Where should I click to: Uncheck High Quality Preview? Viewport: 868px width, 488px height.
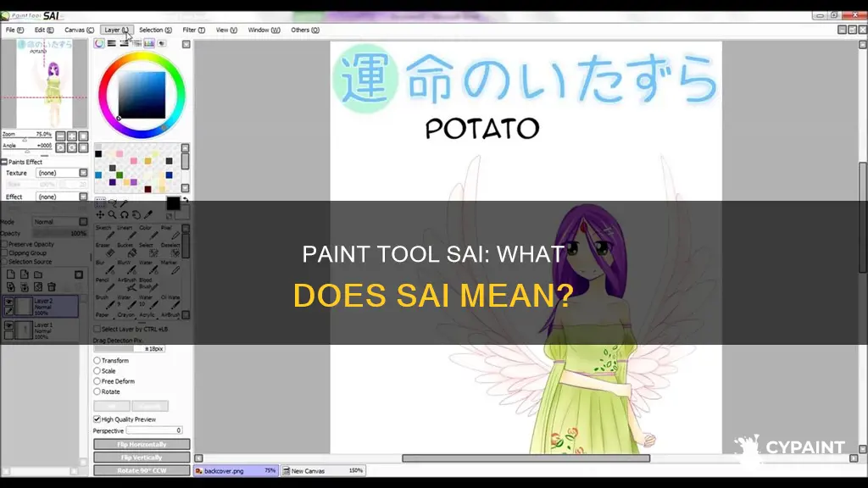pos(97,419)
